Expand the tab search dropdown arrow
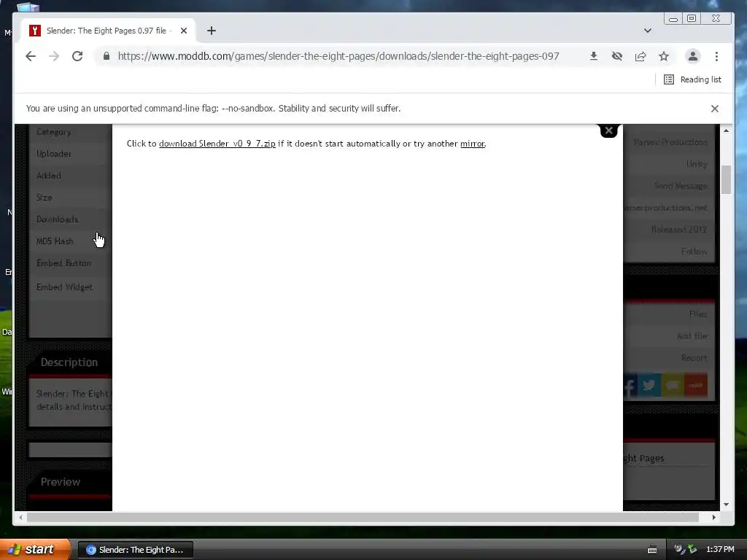The height and width of the screenshot is (560, 747). 648,31
